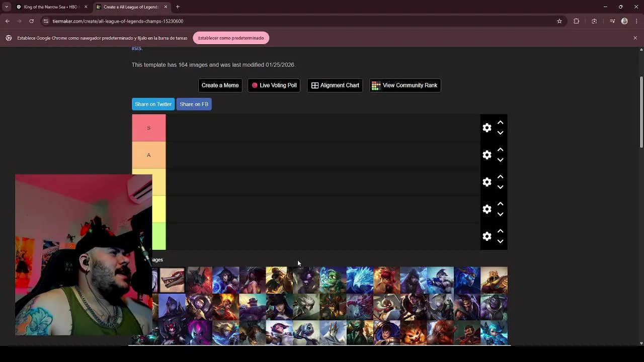Viewport: 644px width, 362px height.
Task: Move S tier row up with chevron
Action: [x=500, y=123]
